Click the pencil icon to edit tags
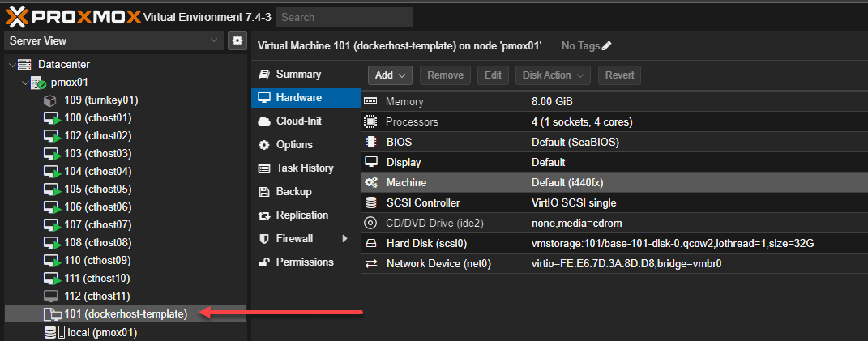868x341 pixels. pos(607,46)
